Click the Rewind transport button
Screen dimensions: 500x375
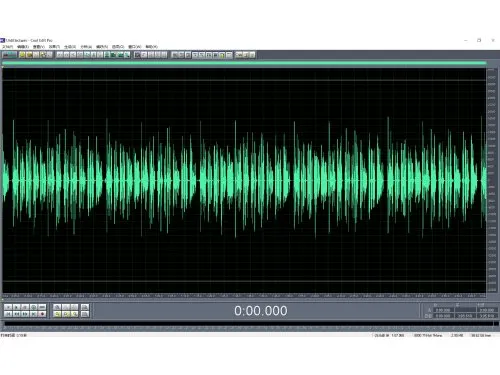click(x=16, y=314)
